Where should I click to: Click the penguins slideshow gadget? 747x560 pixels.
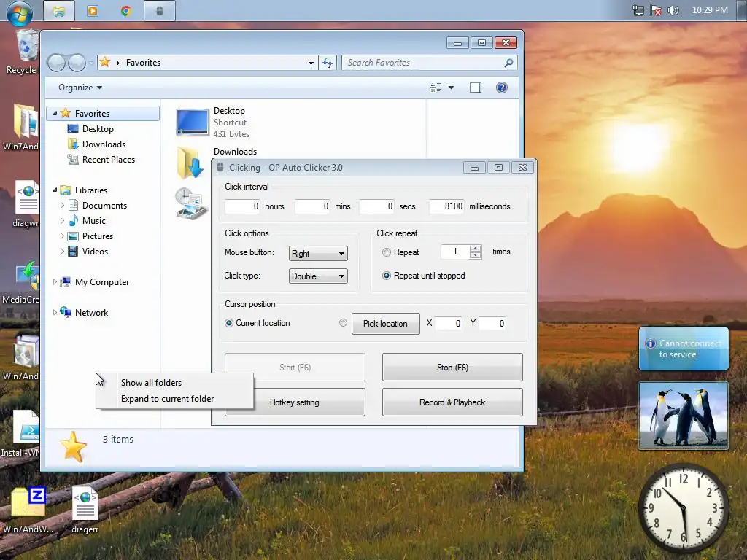pos(684,416)
